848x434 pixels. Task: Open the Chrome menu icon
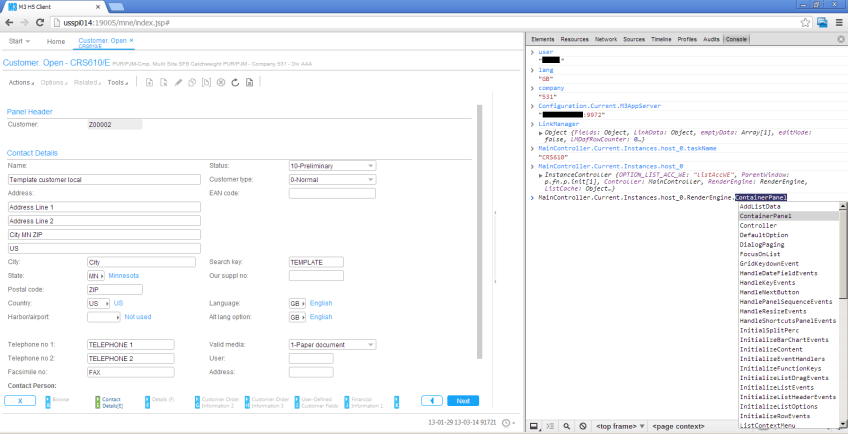[x=839, y=23]
